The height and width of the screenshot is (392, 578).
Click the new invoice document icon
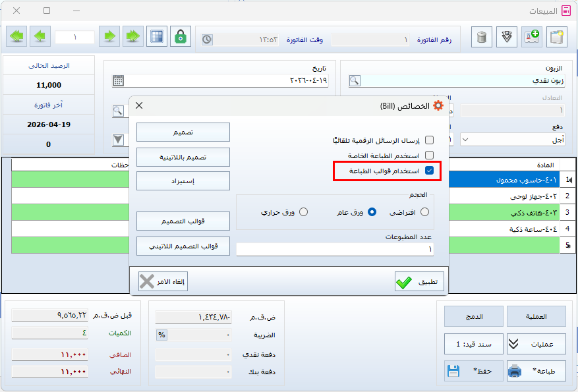point(558,37)
